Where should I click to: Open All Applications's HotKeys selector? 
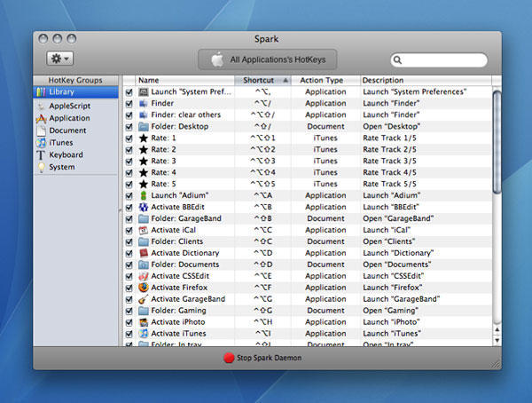click(x=267, y=59)
